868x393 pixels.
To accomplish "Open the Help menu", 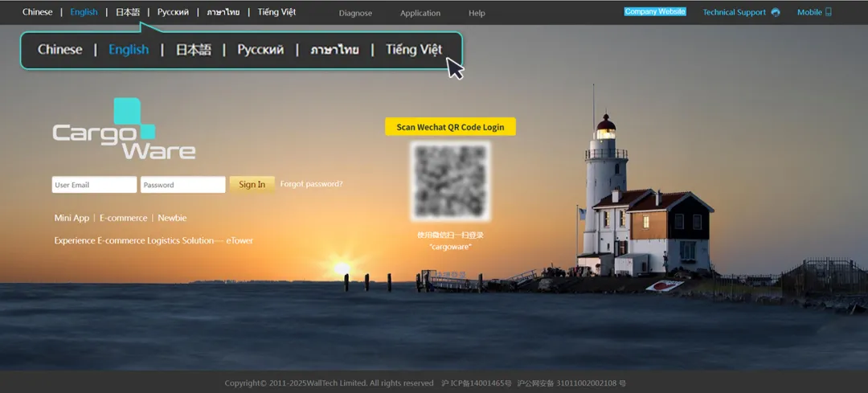I will click(477, 13).
